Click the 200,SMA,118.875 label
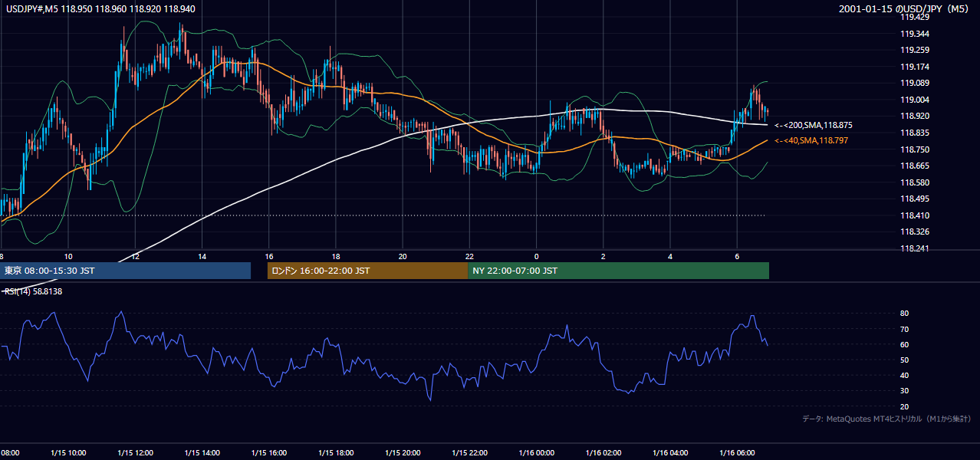 pyautogui.click(x=814, y=125)
